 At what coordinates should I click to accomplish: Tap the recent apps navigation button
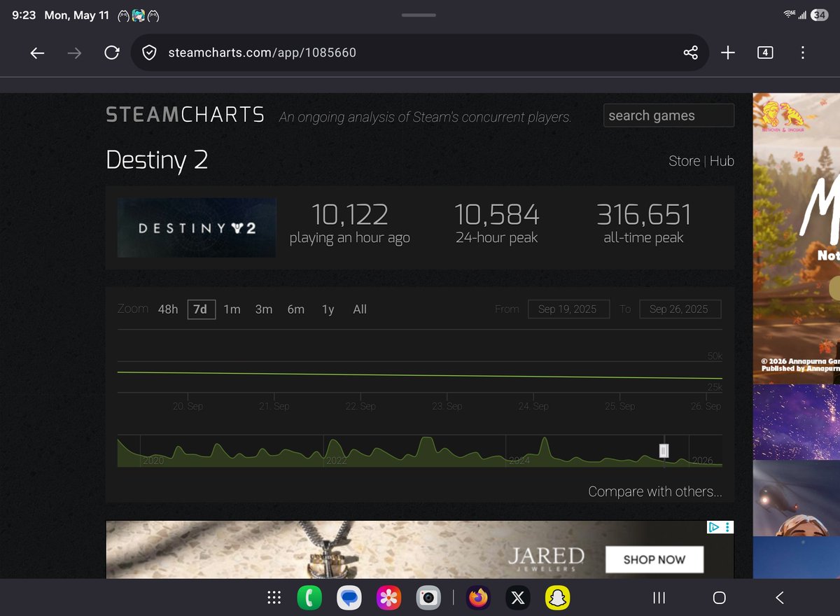tap(659, 598)
